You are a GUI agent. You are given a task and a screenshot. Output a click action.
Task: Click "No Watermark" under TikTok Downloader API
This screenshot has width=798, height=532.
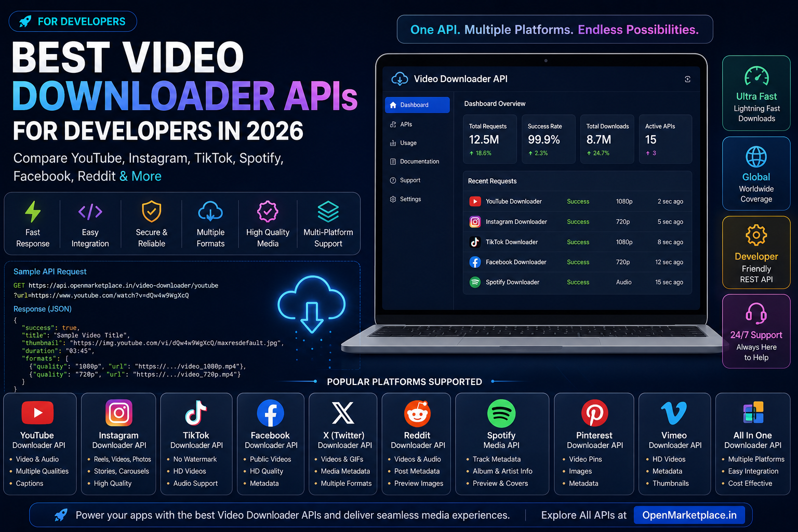pyautogui.click(x=195, y=459)
